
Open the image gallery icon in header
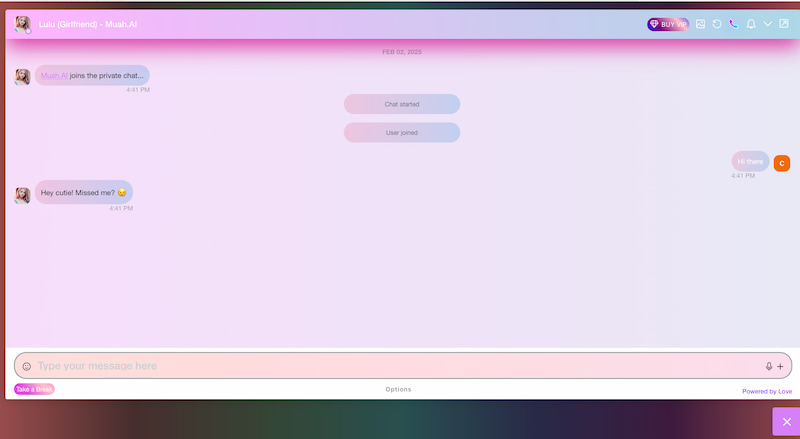click(x=701, y=24)
